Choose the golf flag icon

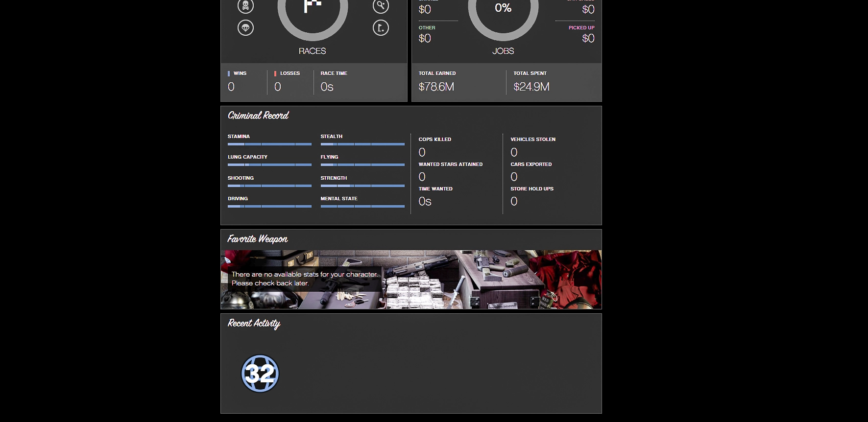coord(381,27)
